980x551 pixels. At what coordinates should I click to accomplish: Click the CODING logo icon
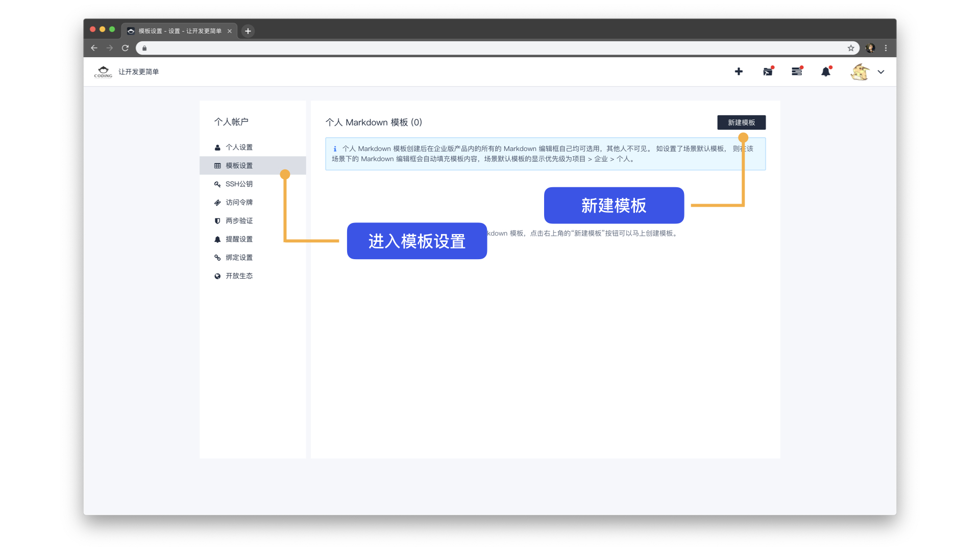pyautogui.click(x=103, y=71)
